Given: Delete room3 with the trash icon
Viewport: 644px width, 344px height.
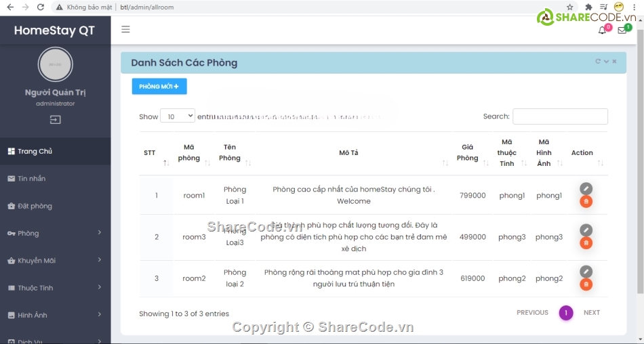Looking at the screenshot, I should 586,243.
